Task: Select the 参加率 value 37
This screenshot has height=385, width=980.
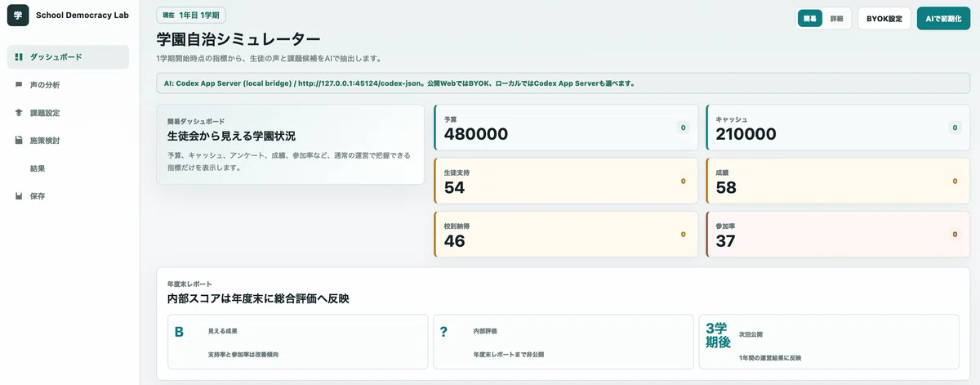Action: click(725, 241)
